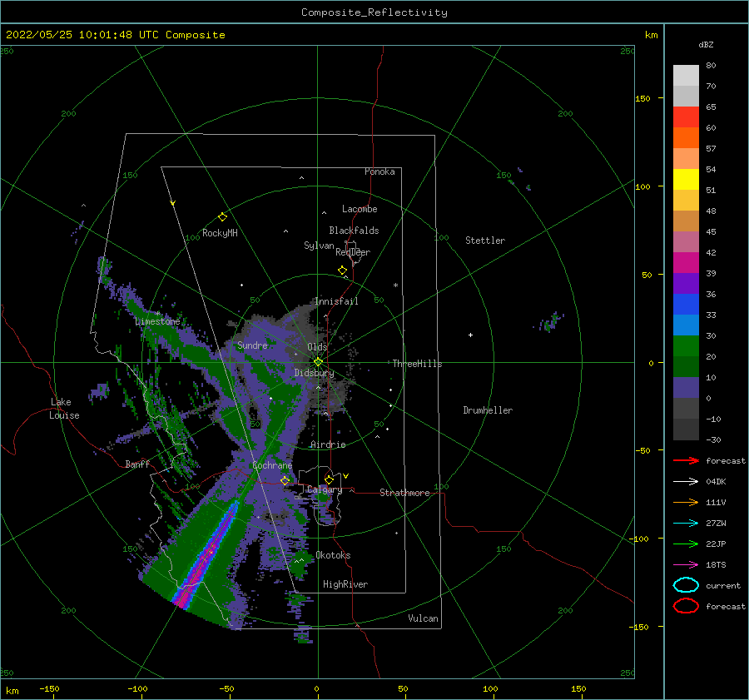Click the Drumheller label
This screenshot has height=700, width=749.
coord(488,410)
